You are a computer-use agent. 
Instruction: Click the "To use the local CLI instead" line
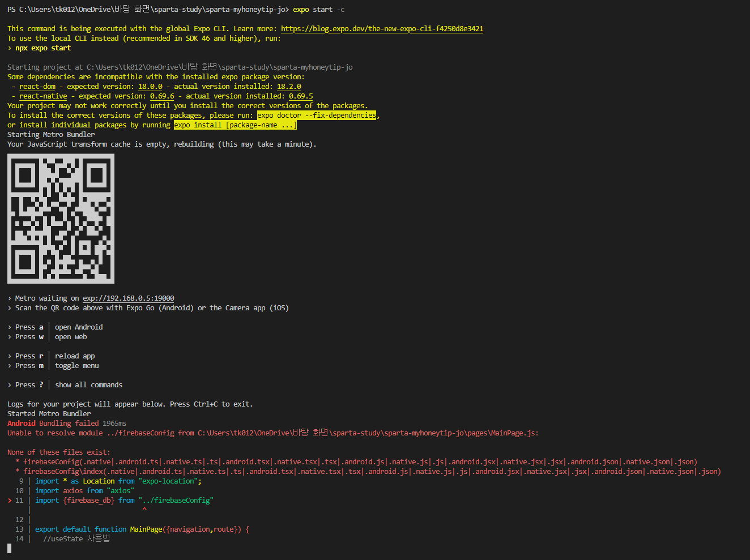coord(144,39)
